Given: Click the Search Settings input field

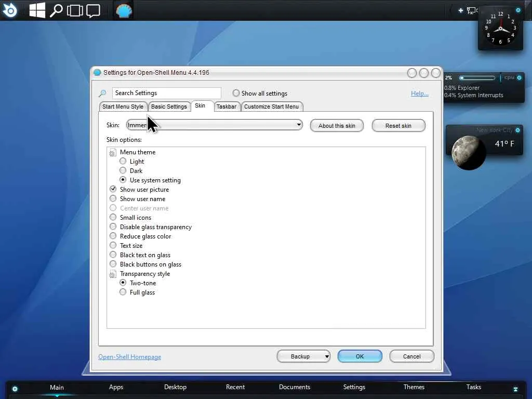Looking at the screenshot, I should [167, 93].
